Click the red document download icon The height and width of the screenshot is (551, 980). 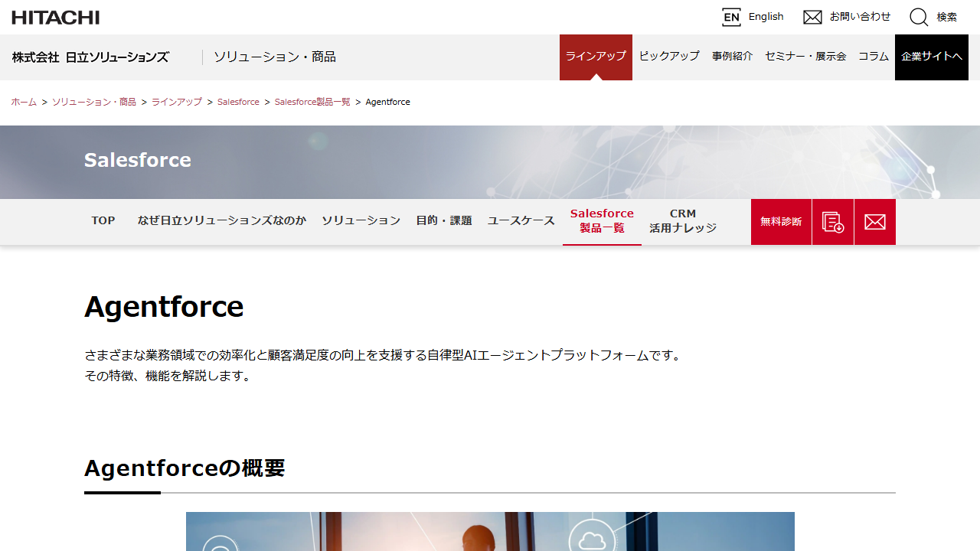click(833, 222)
